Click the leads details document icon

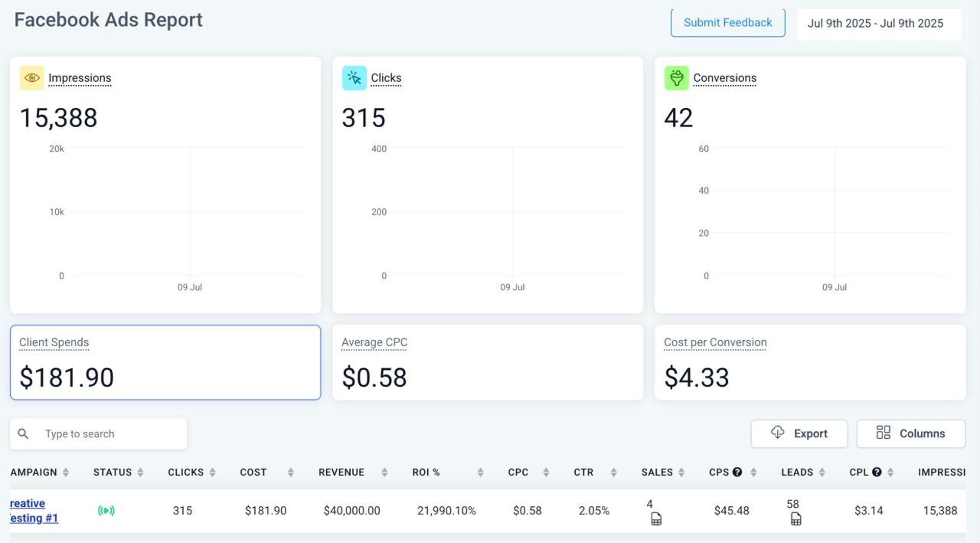point(796,519)
